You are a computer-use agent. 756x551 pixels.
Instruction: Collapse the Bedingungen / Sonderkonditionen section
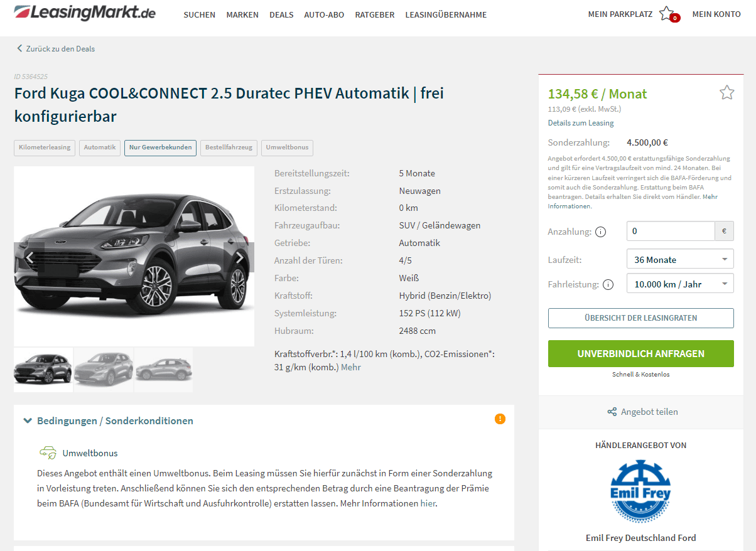coord(108,420)
